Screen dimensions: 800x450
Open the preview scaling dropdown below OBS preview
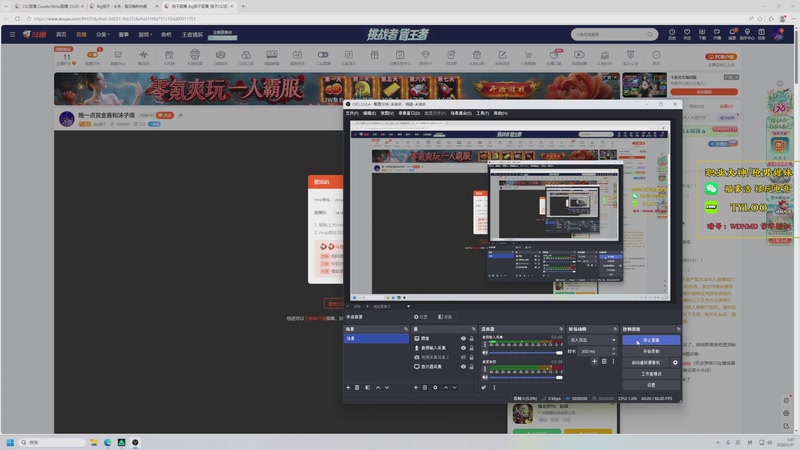point(408,307)
